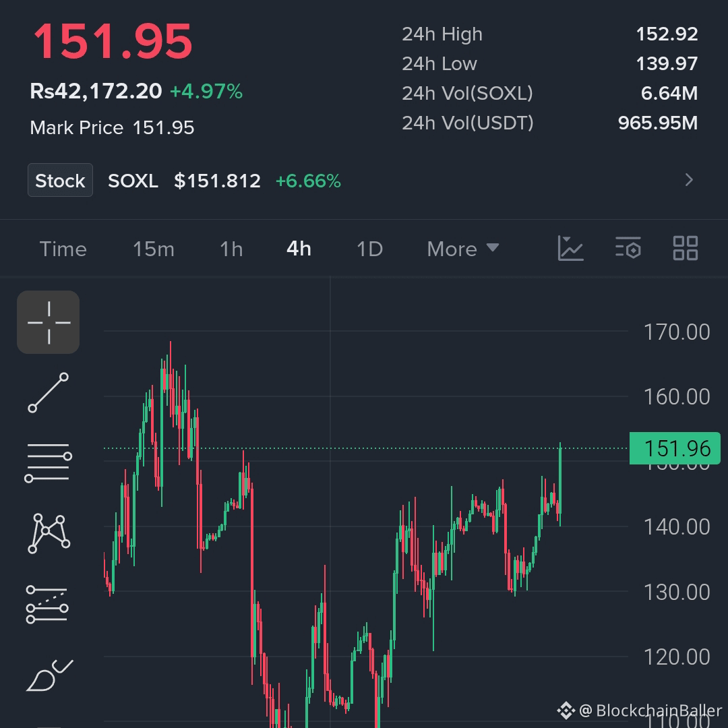Viewport: 728px width, 728px height.
Task: Tap the 24h High value 152.92
Action: (x=667, y=34)
